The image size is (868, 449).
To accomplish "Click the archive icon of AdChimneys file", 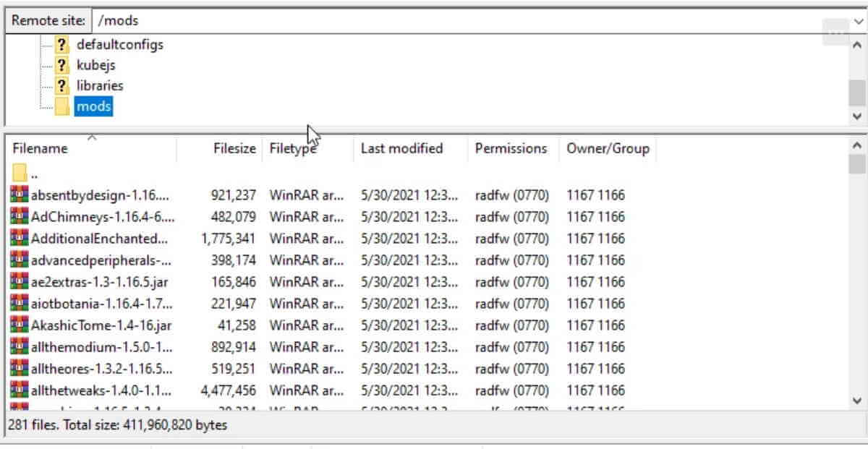I will point(20,216).
